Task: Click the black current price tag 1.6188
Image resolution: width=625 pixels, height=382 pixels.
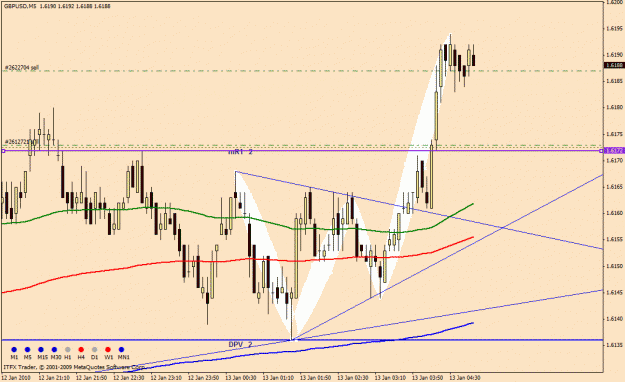Action: coord(614,65)
